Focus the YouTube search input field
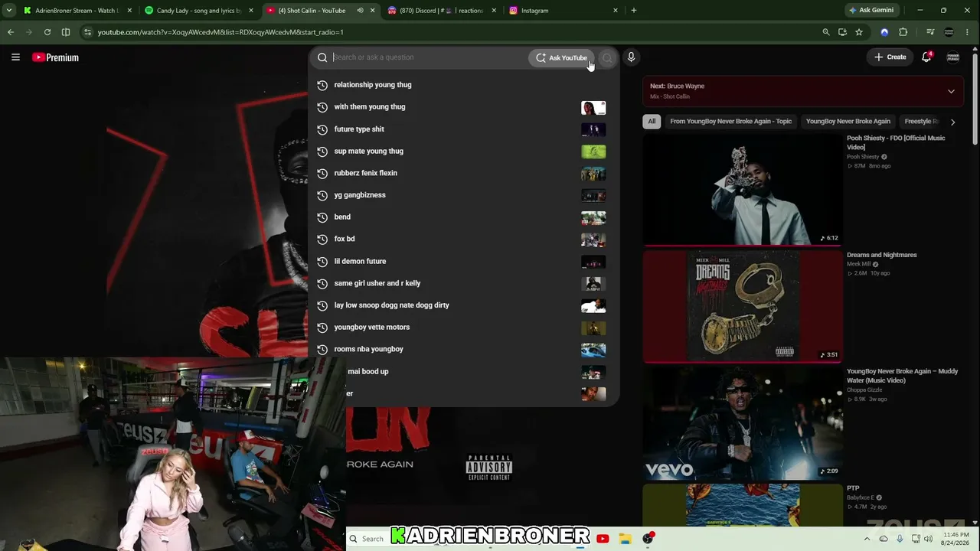 (429, 57)
